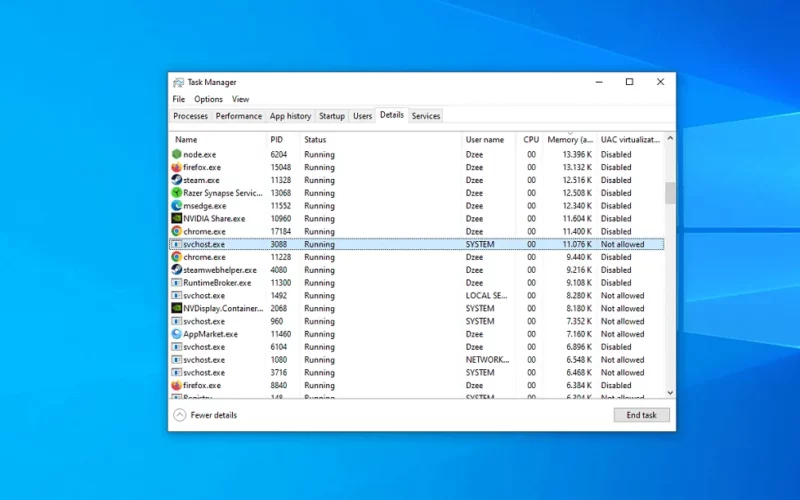Click the svchost.exe icon with PID 1080
This screenshot has height=500, width=800.
177,360
